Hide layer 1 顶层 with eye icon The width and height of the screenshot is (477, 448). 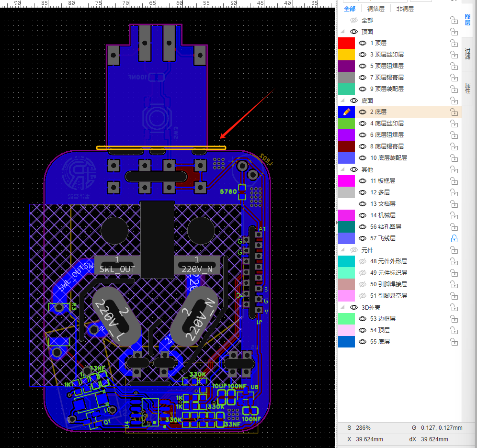tap(363, 43)
